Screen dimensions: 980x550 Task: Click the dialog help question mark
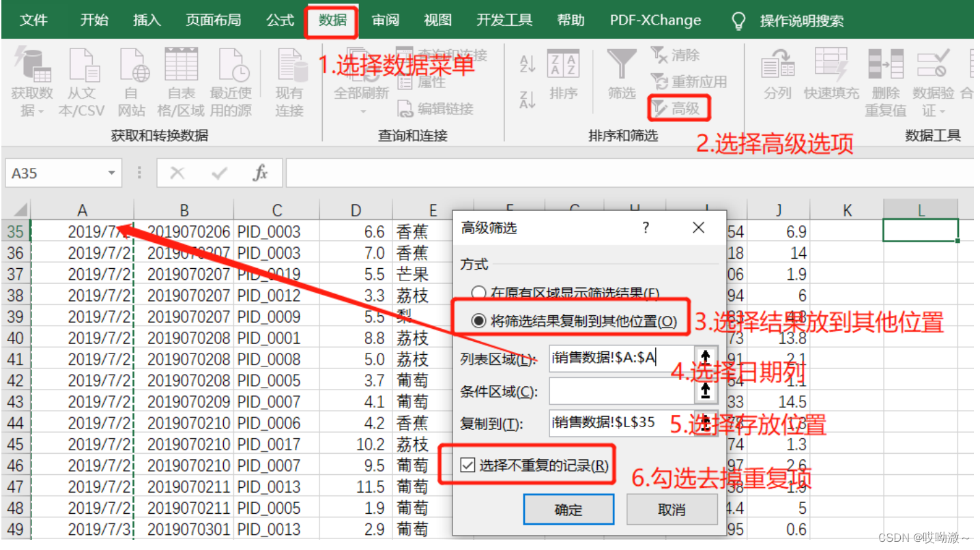[x=646, y=228]
